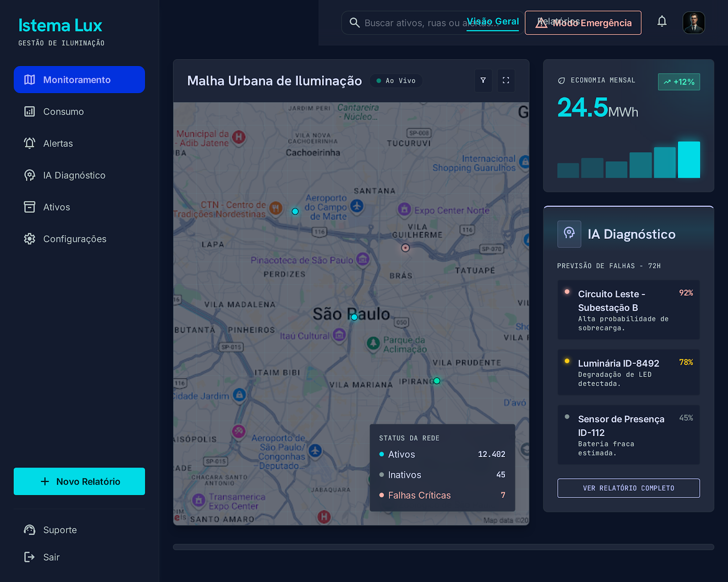728x582 pixels.
Task: Click the Congonhas airport map icon
Action: [x=315, y=451]
